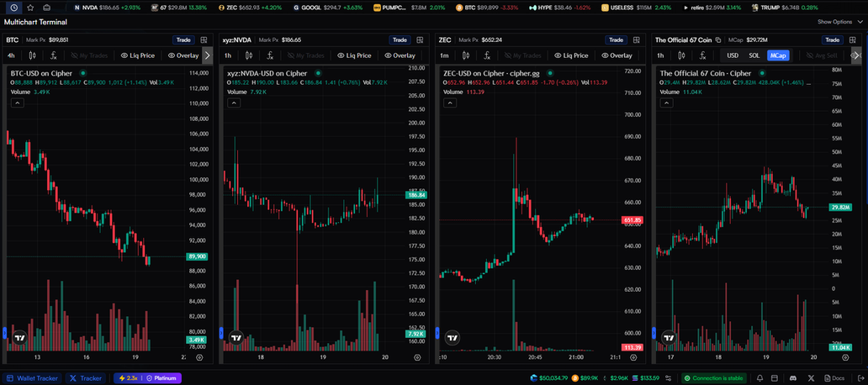The width and height of the screenshot is (868, 385).
Task: Click the layout grid icon in BTC panel
Action: tap(205, 40)
